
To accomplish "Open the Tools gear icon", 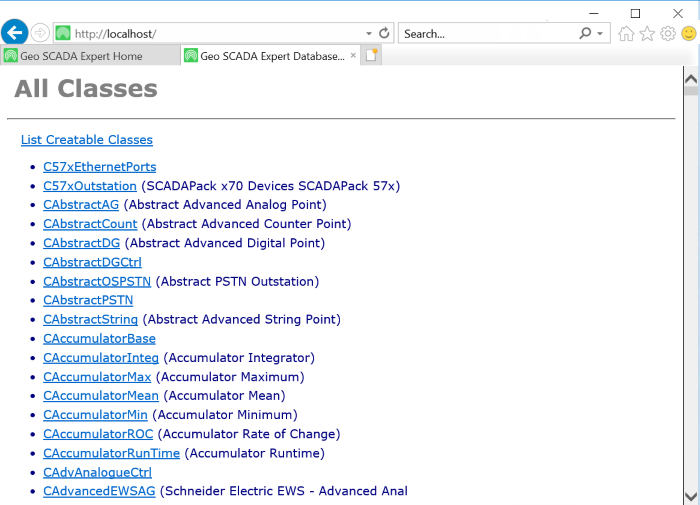I will (668, 33).
